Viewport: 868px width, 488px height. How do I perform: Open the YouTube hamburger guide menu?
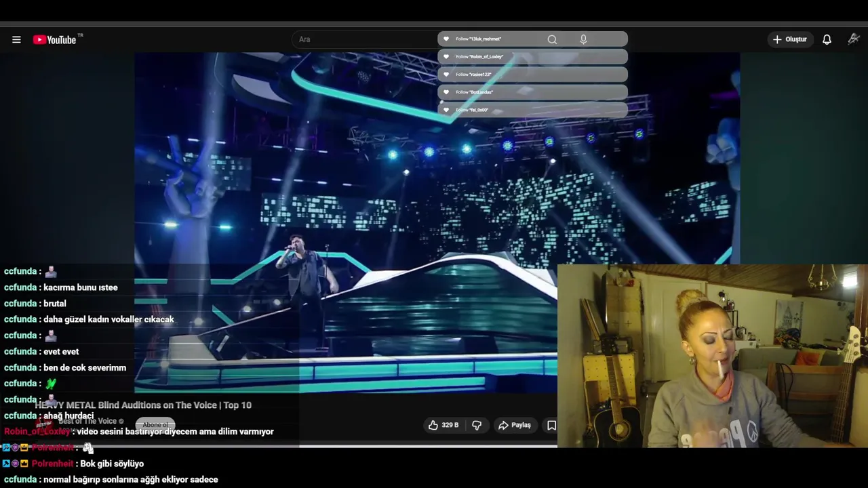[x=16, y=39]
